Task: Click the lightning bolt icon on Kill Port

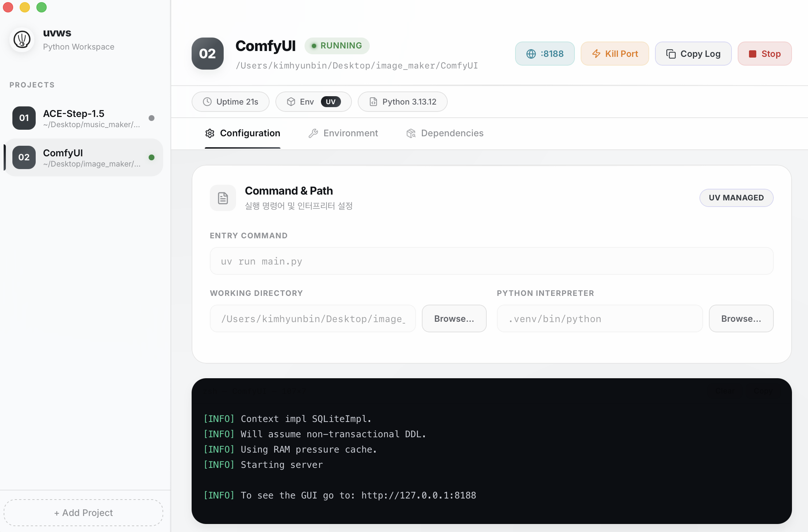Action: [x=596, y=54]
